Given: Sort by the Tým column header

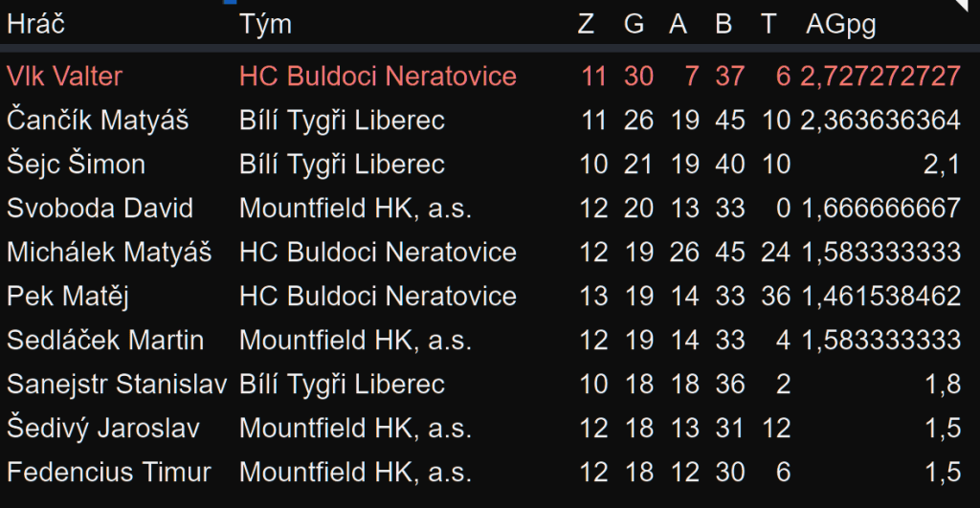Looking at the screenshot, I should pyautogui.click(x=265, y=25).
